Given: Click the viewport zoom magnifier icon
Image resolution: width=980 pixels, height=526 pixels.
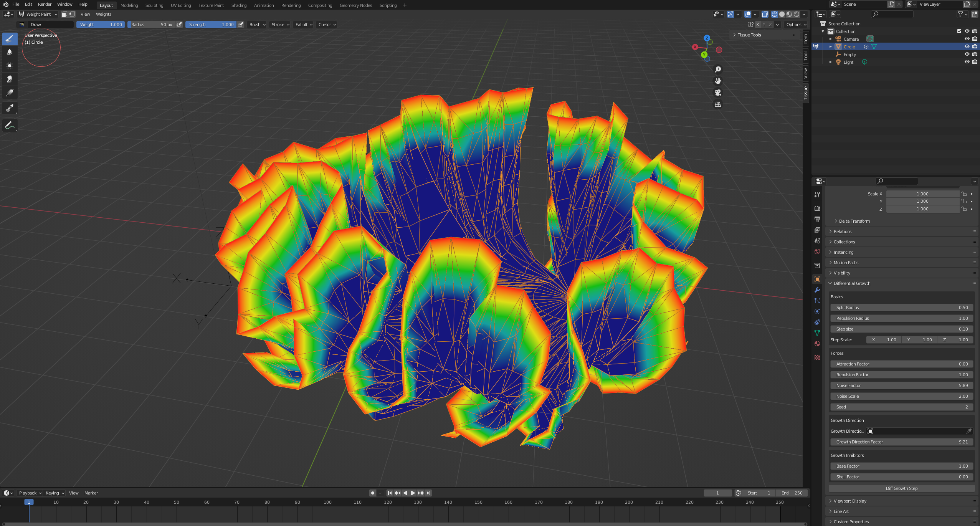Looking at the screenshot, I should tap(717, 69).
